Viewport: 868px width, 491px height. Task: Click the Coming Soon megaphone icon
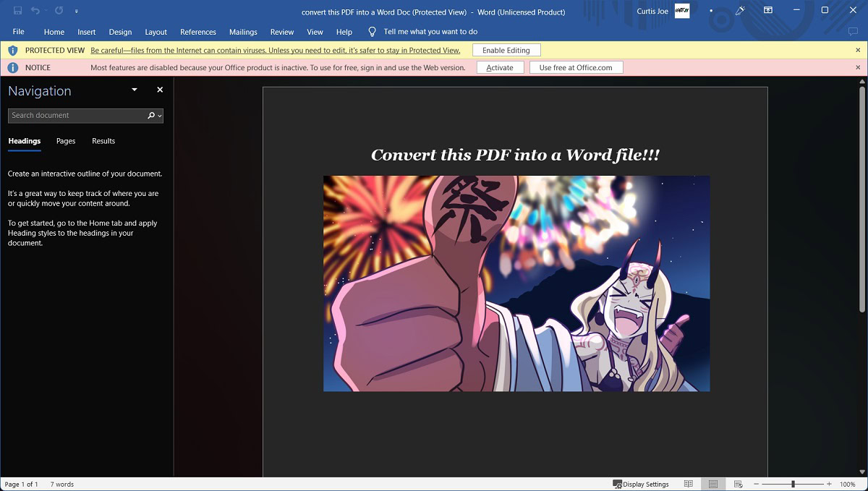coord(740,11)
